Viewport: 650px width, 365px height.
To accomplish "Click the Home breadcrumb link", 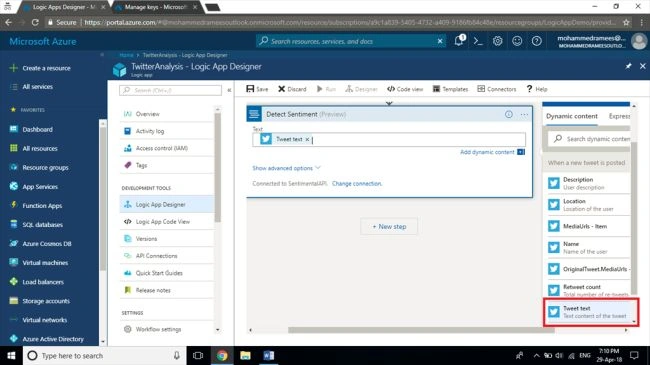I will click(126, 55).
